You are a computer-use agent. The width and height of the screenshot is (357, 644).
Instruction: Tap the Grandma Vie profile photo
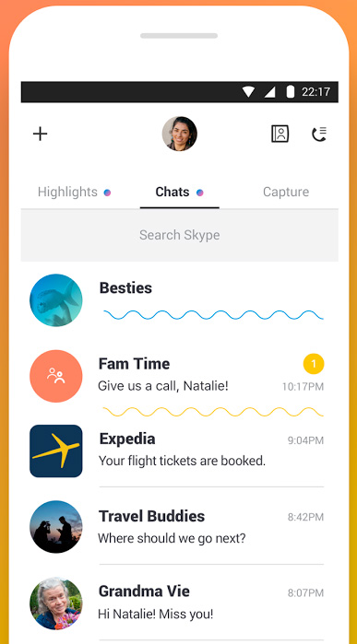(x=56, y=603)
